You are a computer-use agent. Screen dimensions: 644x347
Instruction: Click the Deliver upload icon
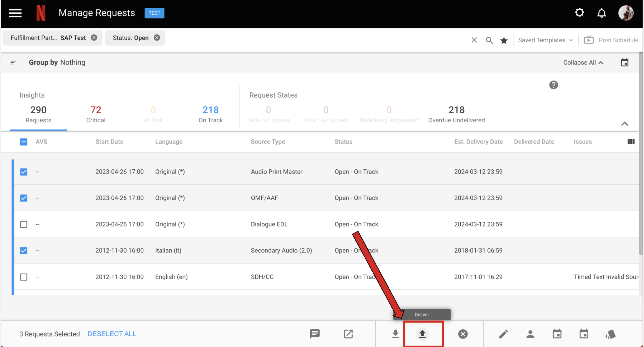coord(422,334)
